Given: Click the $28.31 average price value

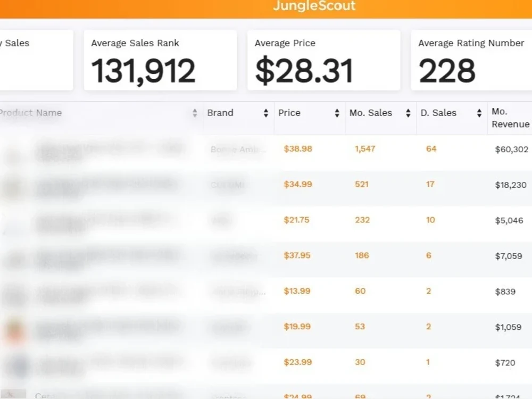Looking at the screenshot, I should point(304,71).
